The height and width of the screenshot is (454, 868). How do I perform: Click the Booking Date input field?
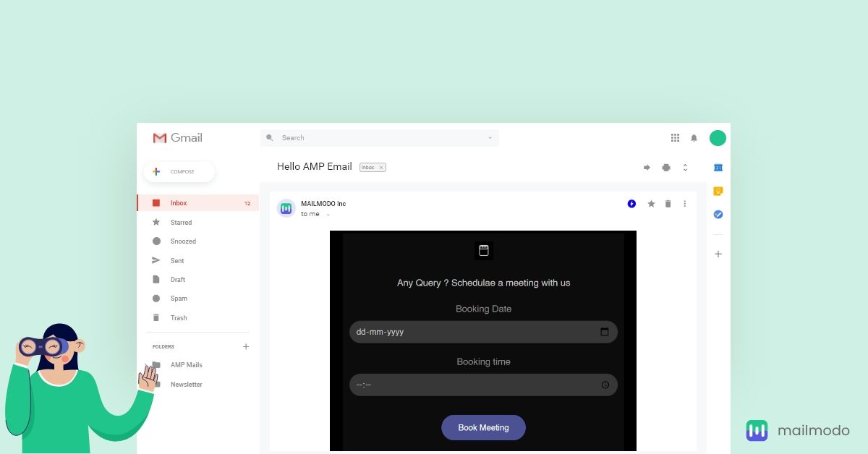click(483, 332)
